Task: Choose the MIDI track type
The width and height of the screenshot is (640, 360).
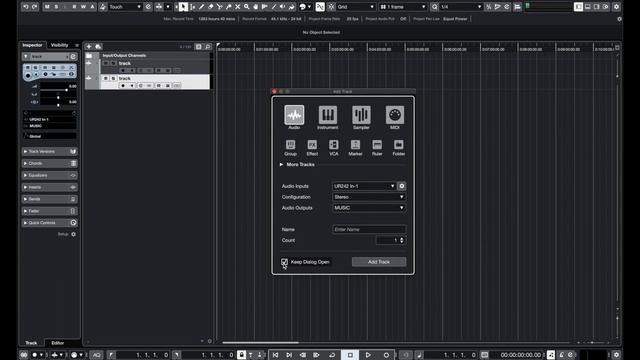Action: click(x=395, y=115)
